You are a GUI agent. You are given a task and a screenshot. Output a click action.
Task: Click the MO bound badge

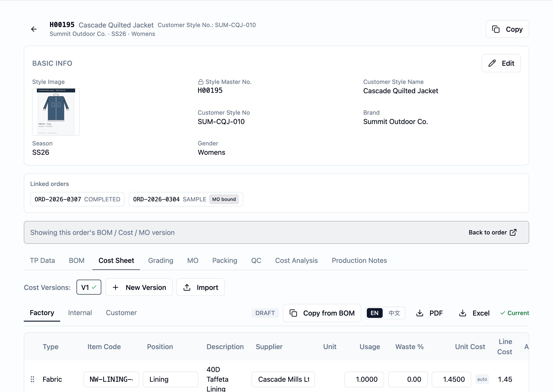(224, 199)
